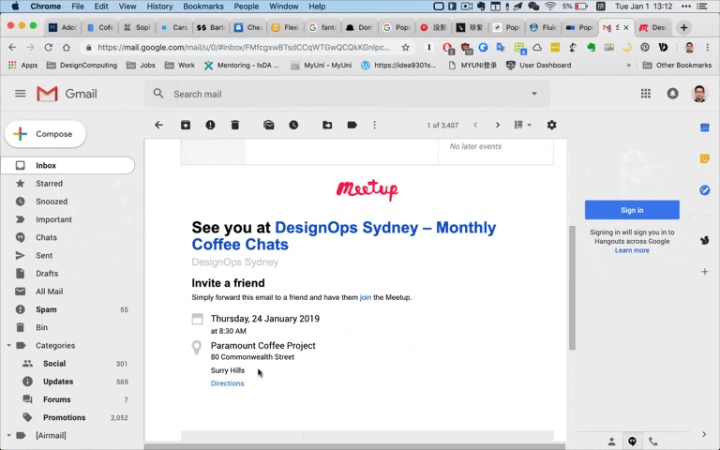The image size is (720, 450).
Task: Archive this email with the archive icon
Action: [x=186, y=125]
